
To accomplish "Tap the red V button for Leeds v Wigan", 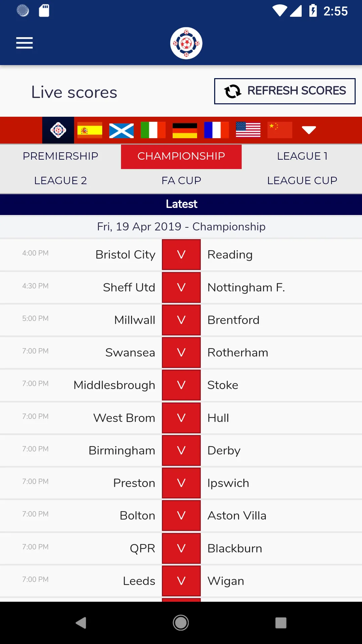I will (181, 581).
